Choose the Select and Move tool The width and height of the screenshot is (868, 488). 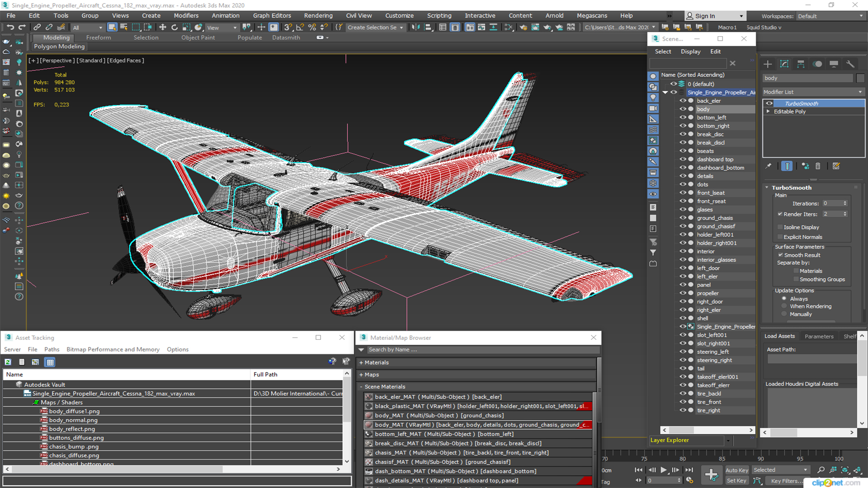(162, 27)
